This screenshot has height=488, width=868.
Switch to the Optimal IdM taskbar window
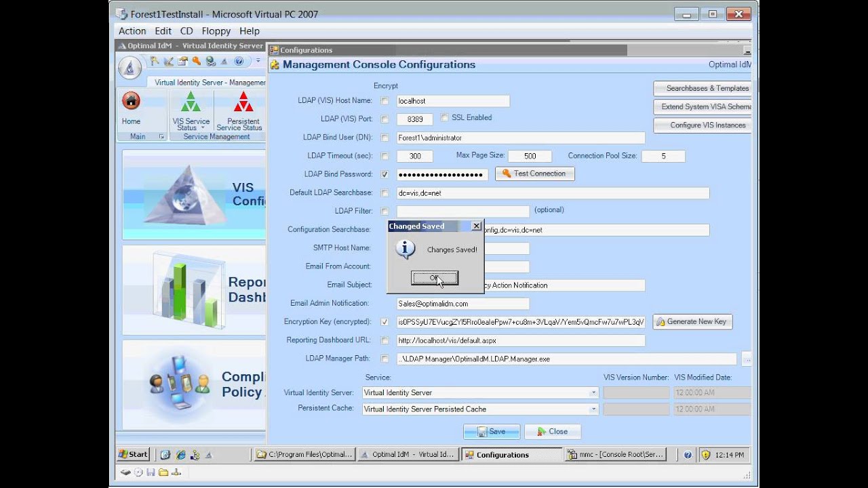pyautogui.click(x=407, y=455)
